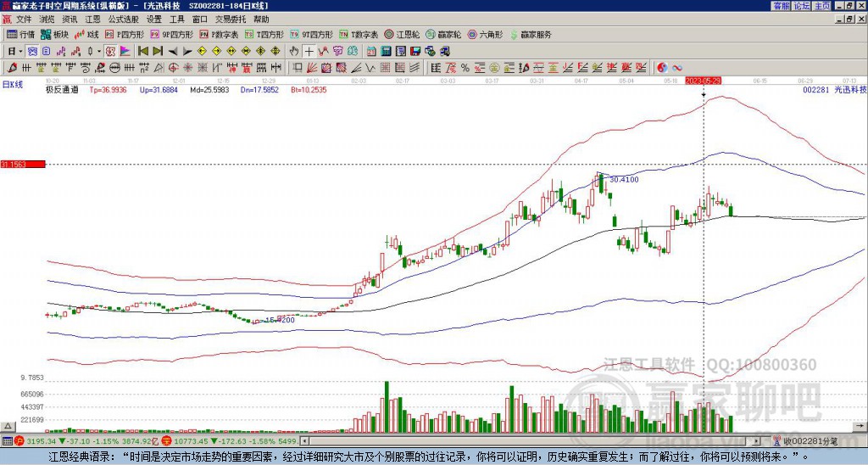The height and width of the screenshot is (465, 868).
Task: Click the infinity loop icon
Action: [677, 67]
